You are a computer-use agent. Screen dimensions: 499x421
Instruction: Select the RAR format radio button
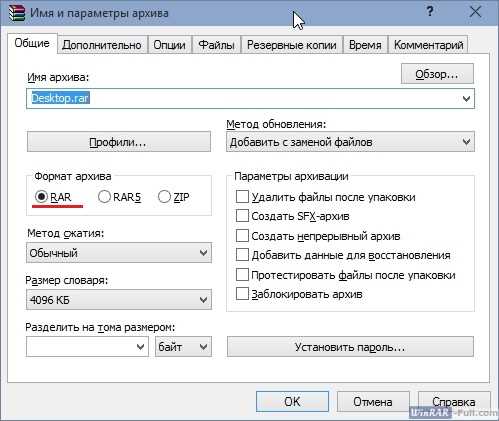(41, 197)
